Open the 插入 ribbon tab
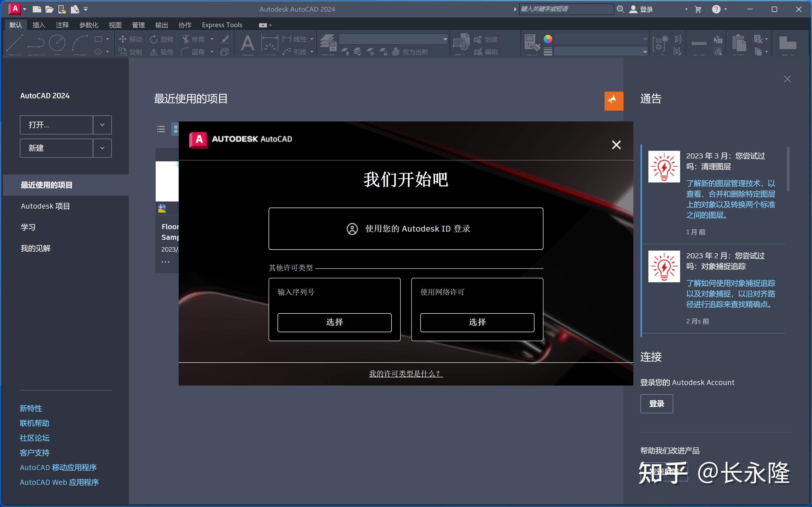This screenshot has height=507, width=812. 39,25
